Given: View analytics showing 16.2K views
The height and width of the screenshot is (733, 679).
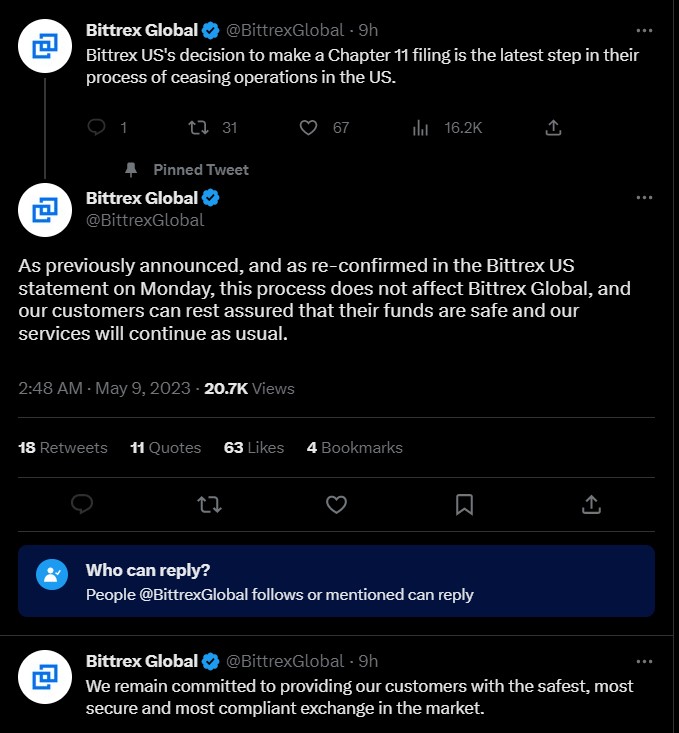Looking at the screenshot, I should pos(421,127).
